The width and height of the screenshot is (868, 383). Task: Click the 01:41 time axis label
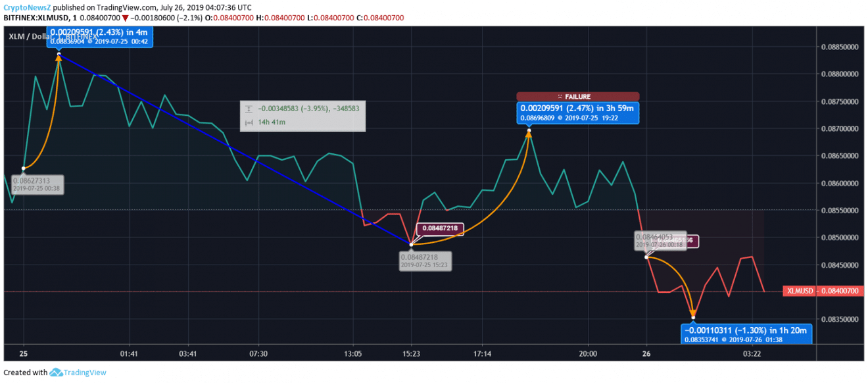129,353
